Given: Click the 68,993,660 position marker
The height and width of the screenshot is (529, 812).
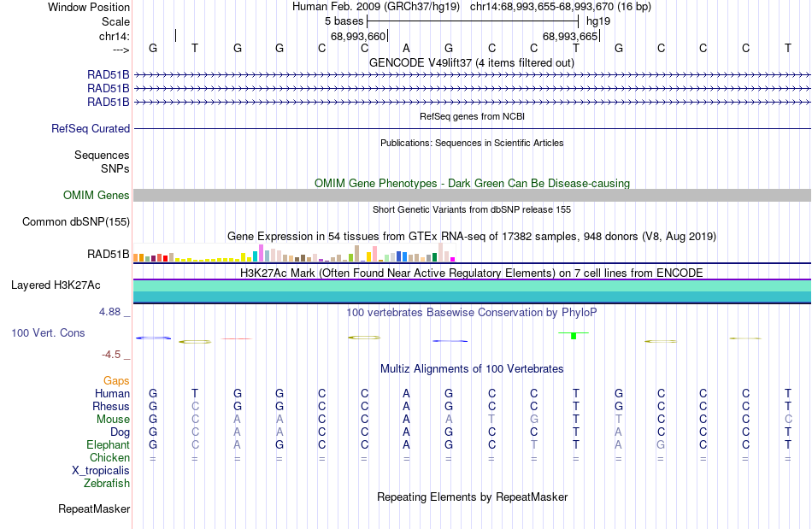Looking at the screenshot, I should 358,36.
